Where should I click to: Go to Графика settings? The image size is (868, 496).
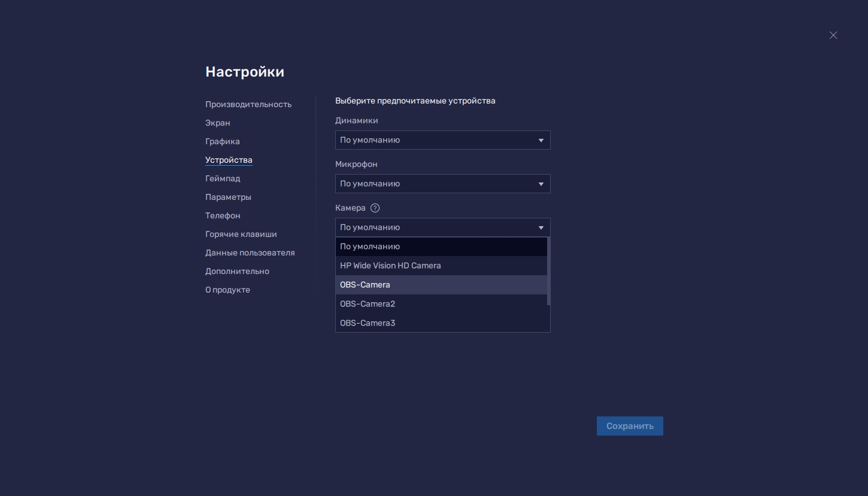[x=223, y=141]
